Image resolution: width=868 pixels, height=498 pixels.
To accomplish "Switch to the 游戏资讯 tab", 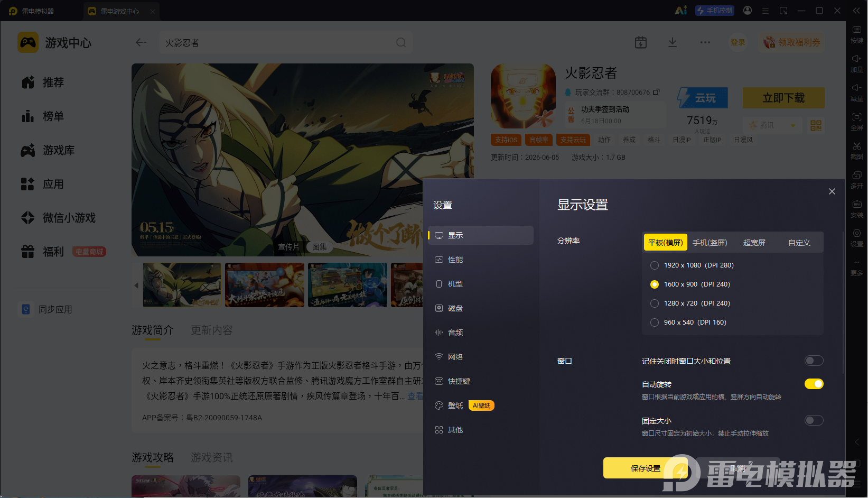I will [x=212, y=457].
